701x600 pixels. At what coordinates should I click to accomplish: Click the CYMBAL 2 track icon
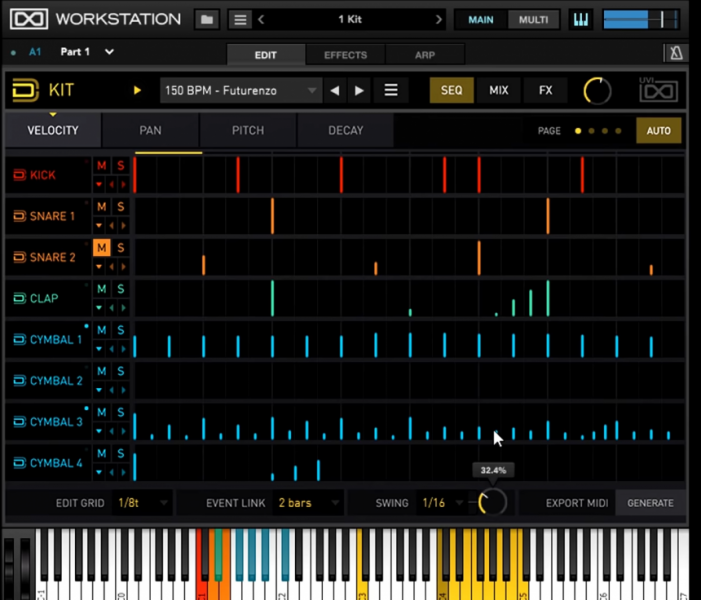point(19,380)
